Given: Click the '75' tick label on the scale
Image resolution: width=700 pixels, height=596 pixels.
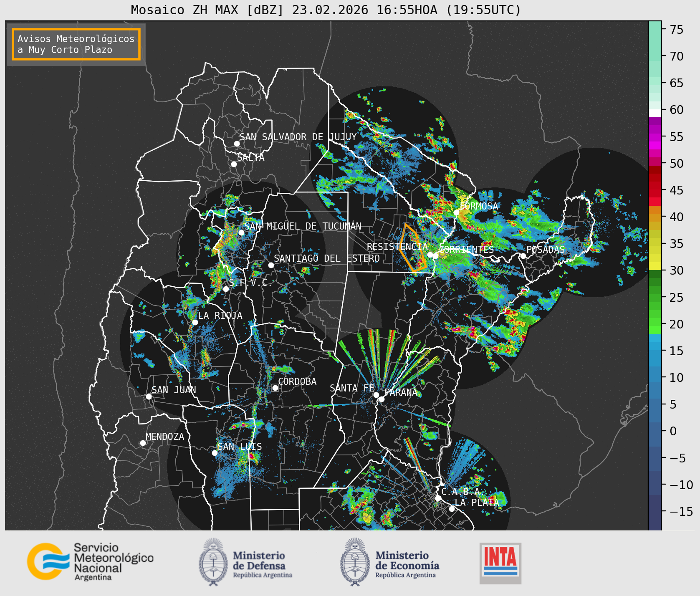Looking at the screenshot, I should pyautogui.click(x=677, y=30).
